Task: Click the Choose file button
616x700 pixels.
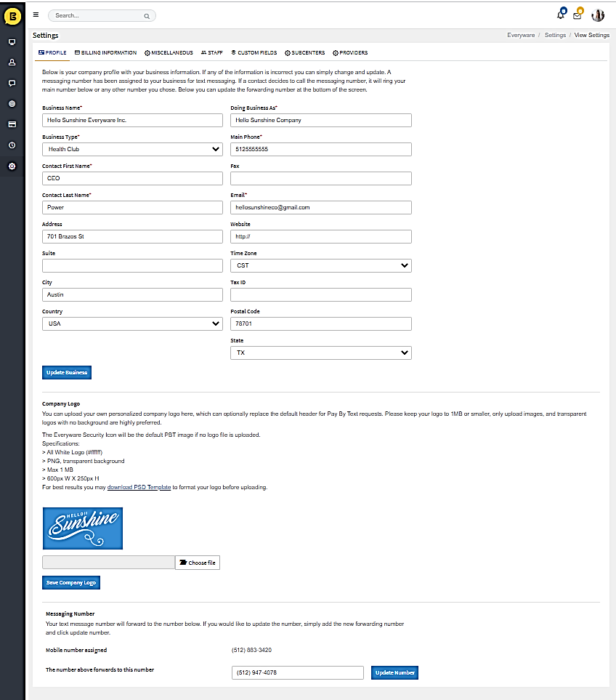Action: click(x=198, y=563)
